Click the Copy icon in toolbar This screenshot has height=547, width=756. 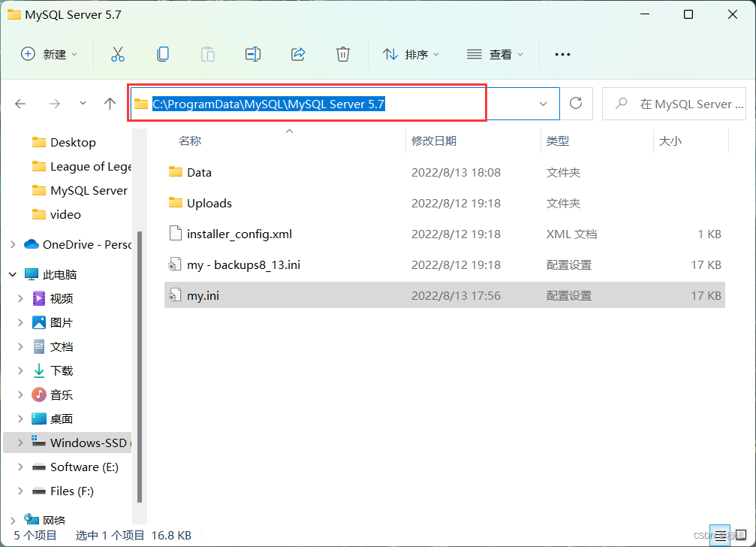[x=163, y=54]
